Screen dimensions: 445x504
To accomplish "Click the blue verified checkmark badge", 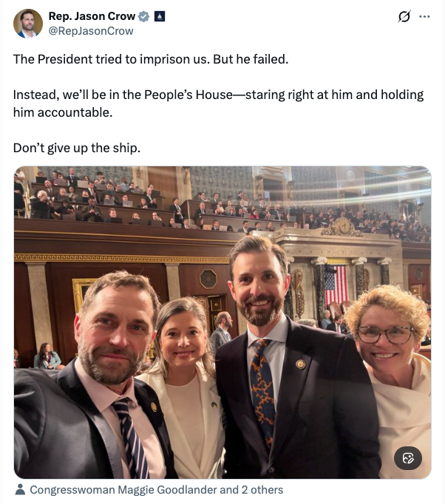I will (145, 16).
